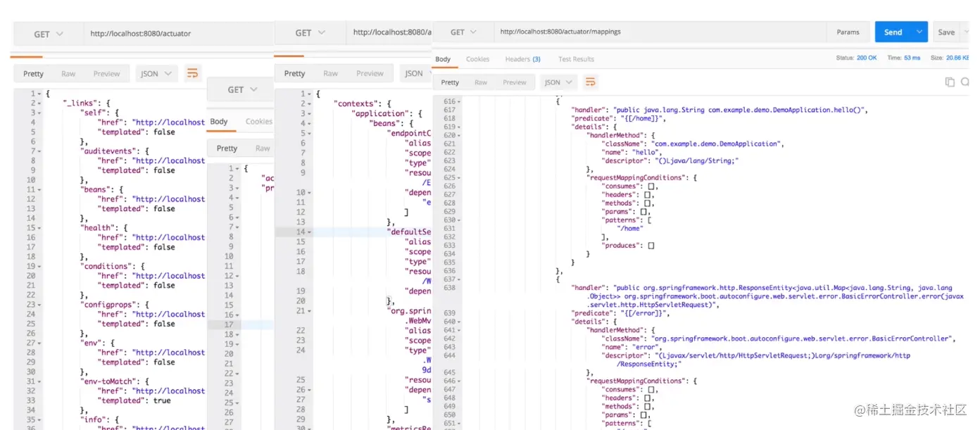Collapse "auditevents" block at line 7
980x430 pixels.
pos(41,151)
